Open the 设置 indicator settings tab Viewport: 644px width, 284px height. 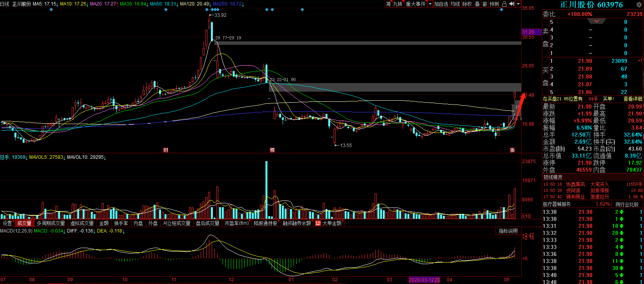point(7,224)
